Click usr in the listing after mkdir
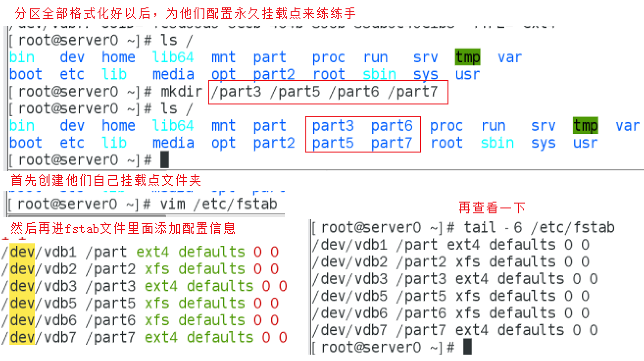Image resolution: width=644 pixels, height=361 pixels. (x=585, y=144)
